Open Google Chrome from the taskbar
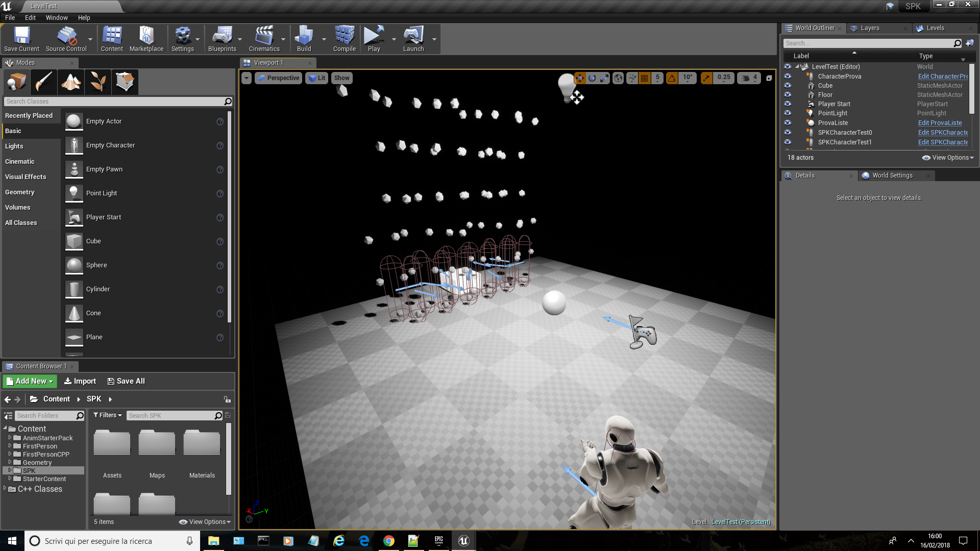This screenshot has height=551, width=980. click(x=388, y=541)
